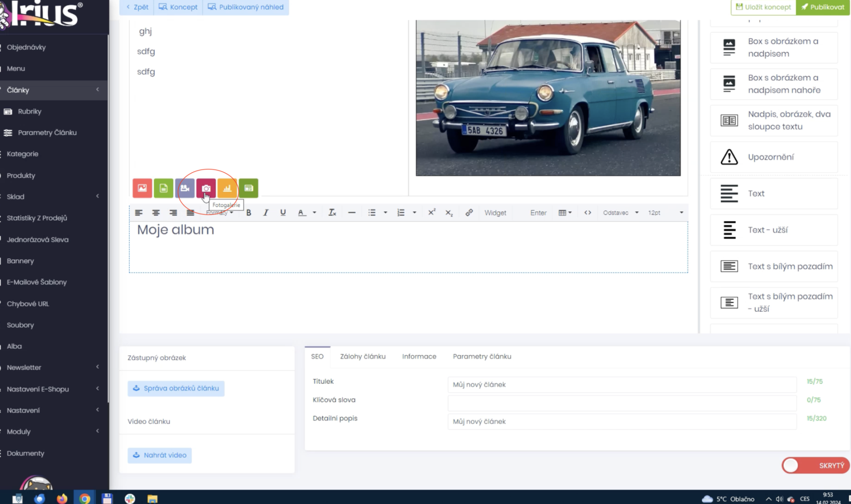The height and width of the screenshot is (504, 851).
Task: Open Chrome from the Windows taskbar
Action: click(84, 498)
